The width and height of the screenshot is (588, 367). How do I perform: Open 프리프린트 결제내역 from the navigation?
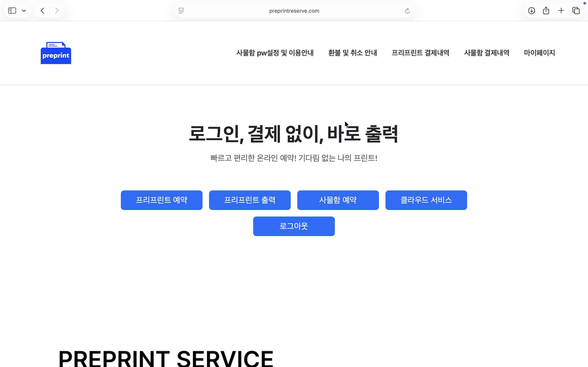421,53
